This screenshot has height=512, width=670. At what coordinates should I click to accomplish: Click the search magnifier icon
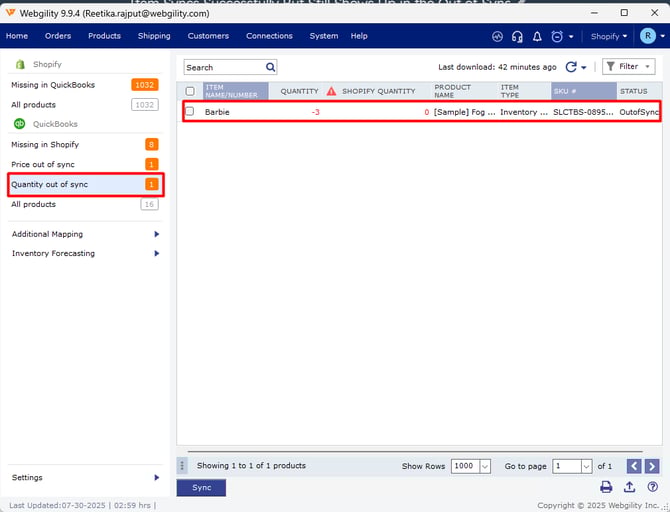tap(271, 67)
